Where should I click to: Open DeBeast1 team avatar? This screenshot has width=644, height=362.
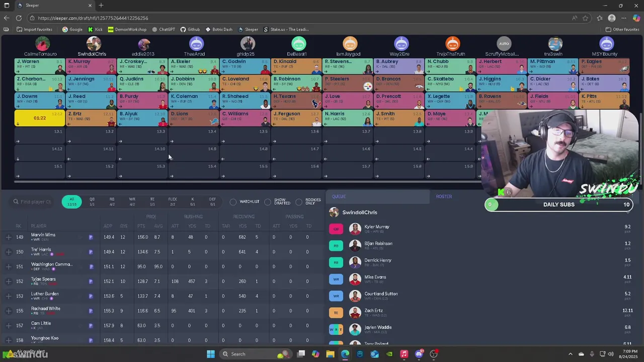tap(298, 44)
